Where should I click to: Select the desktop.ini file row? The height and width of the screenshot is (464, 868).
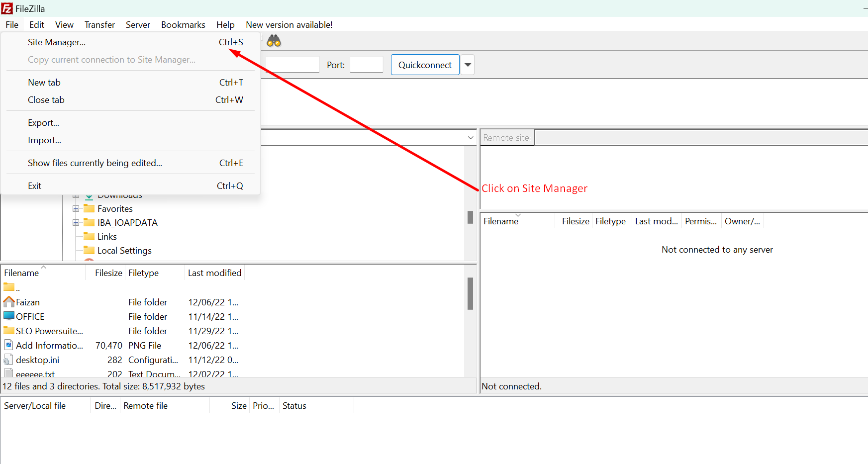tap(122, 360)
